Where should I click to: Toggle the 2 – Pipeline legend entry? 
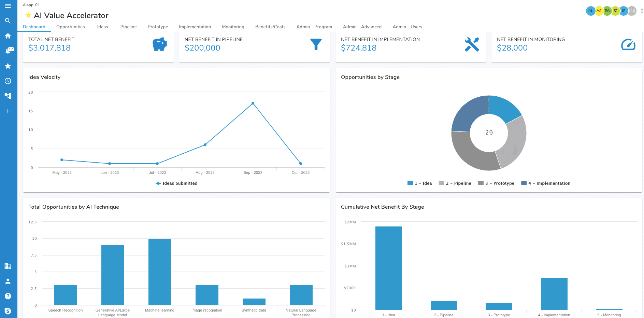click(x=455, y=183)
